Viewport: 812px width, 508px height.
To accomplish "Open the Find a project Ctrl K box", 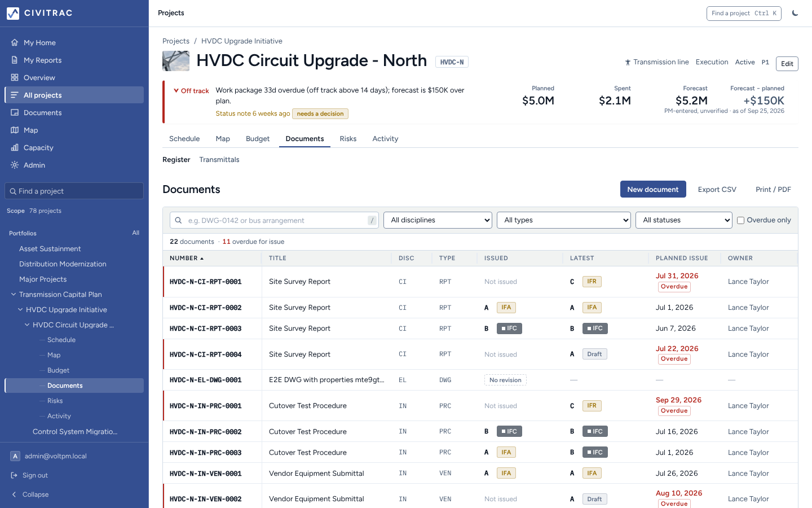I will (744, 14).
